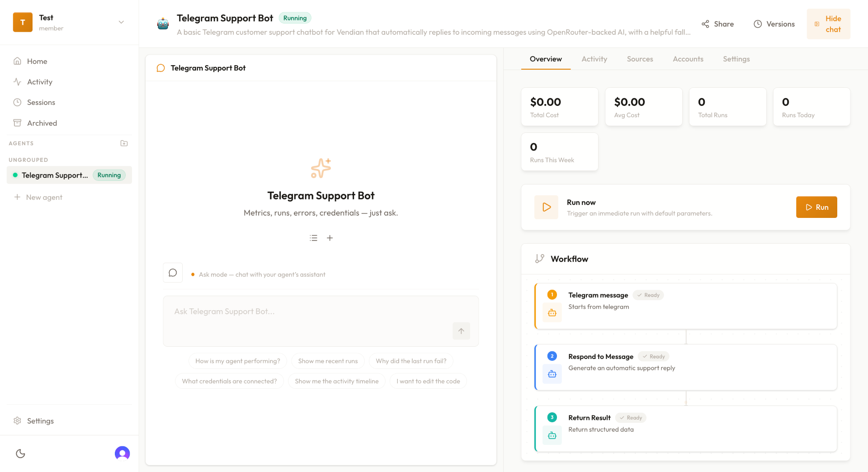Click the Total Cost metric card
Screen dimensions: 868x472
(560, 107)
